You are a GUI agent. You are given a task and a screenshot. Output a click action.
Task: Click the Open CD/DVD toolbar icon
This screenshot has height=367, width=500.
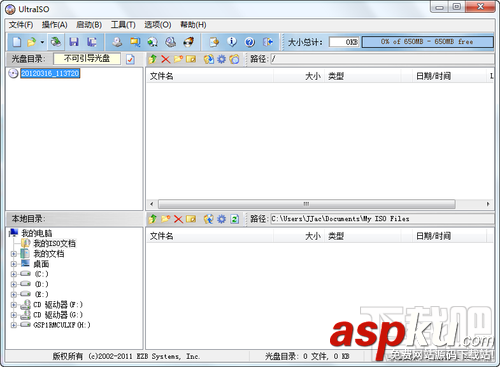click(x=56, y=42)
